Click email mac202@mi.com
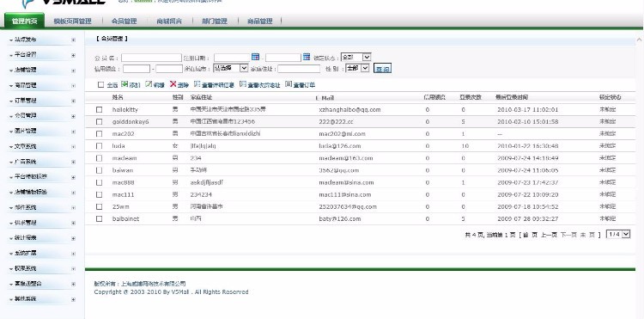Screen dimensions: 644x319 (x=342, y=134)
